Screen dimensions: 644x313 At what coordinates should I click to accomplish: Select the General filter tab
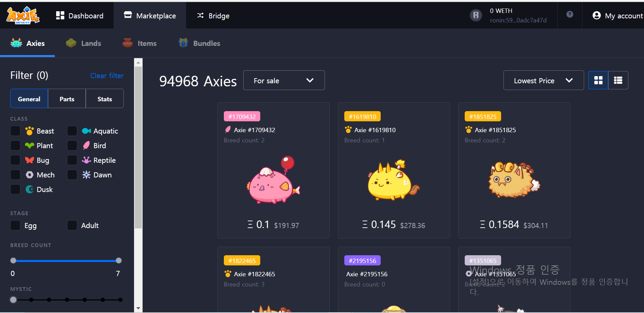pos(29,99)
